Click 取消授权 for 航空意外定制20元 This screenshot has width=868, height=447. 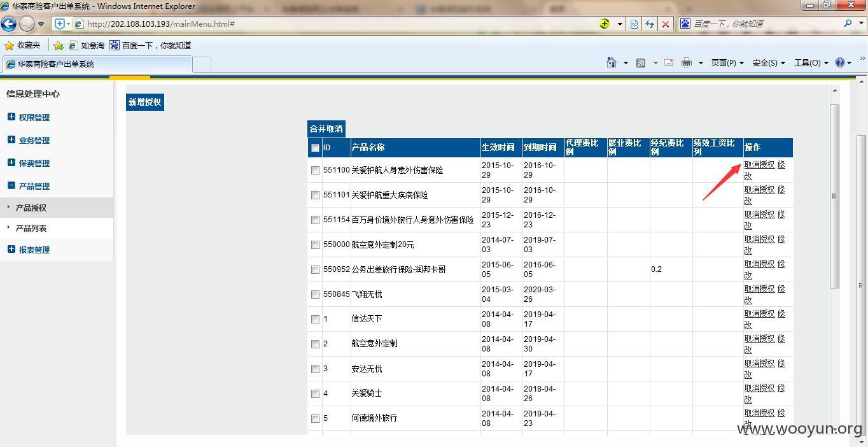click(760, 239)
